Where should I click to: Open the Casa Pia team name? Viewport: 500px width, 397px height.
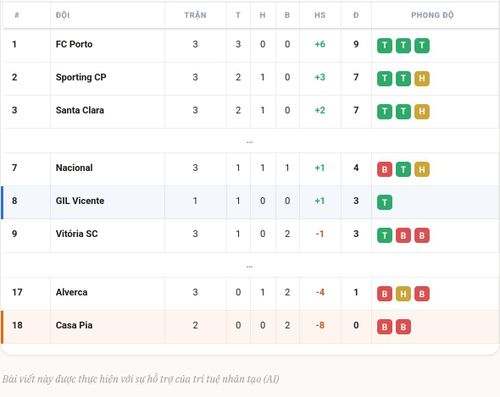pyautogui.click(x=74, y=325)
